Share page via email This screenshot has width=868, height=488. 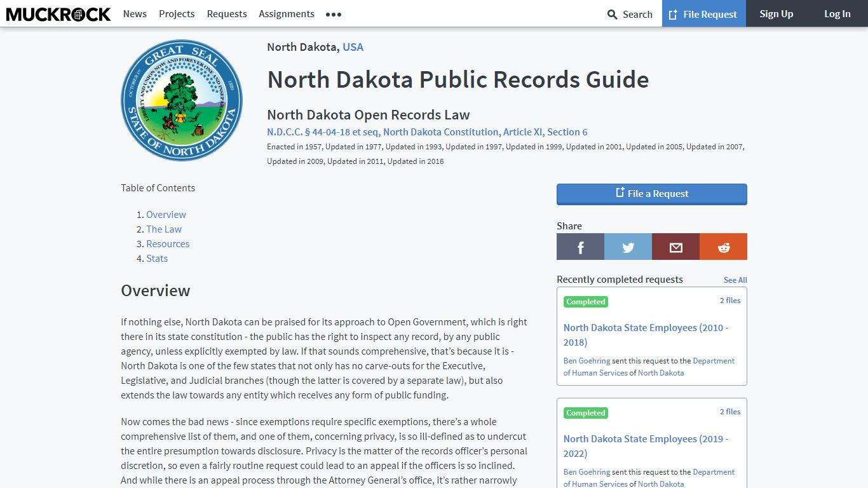click(675, 247)
